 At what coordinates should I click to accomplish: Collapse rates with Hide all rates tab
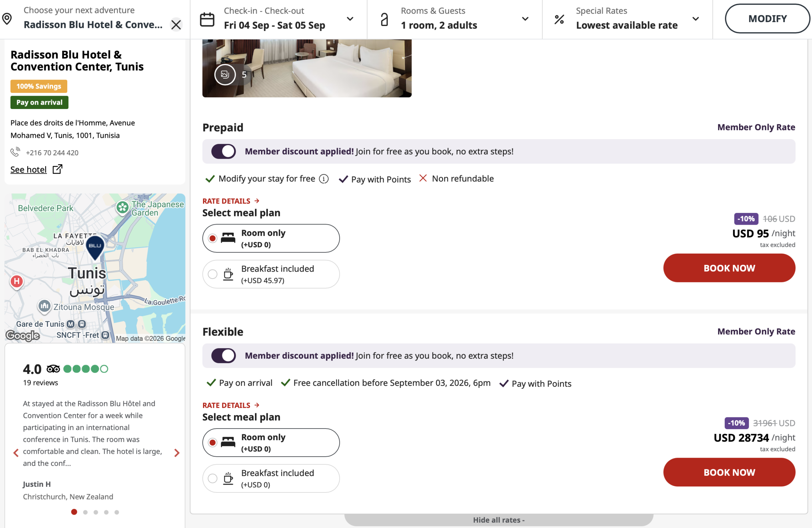click(x=498, y=520)
